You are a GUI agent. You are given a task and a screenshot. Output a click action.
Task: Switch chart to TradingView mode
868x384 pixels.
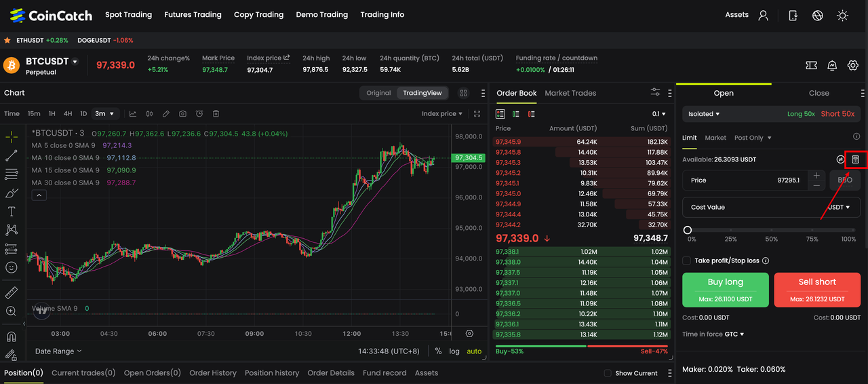click(422, 93)
